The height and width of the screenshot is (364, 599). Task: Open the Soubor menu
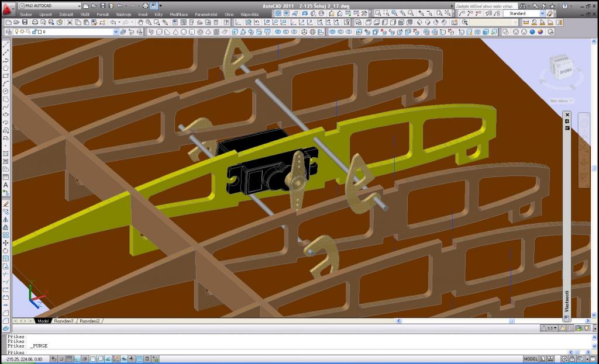26,14
